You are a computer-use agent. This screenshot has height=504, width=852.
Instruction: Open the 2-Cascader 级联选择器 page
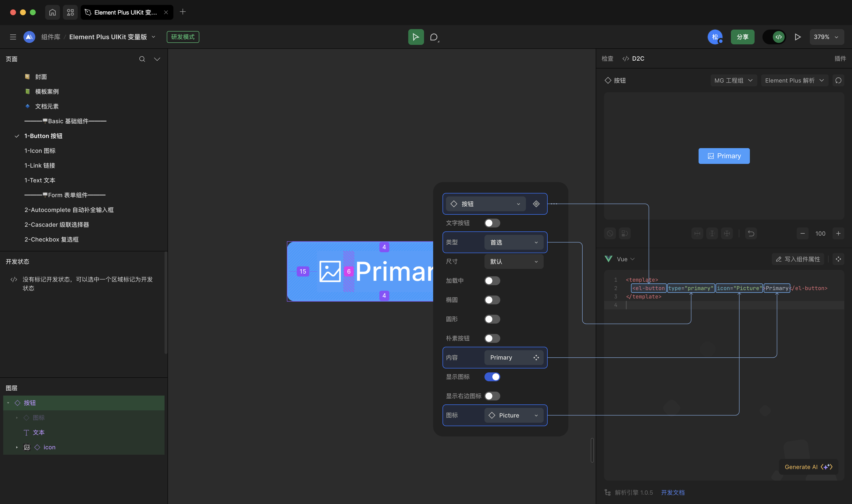coord(57,225)
